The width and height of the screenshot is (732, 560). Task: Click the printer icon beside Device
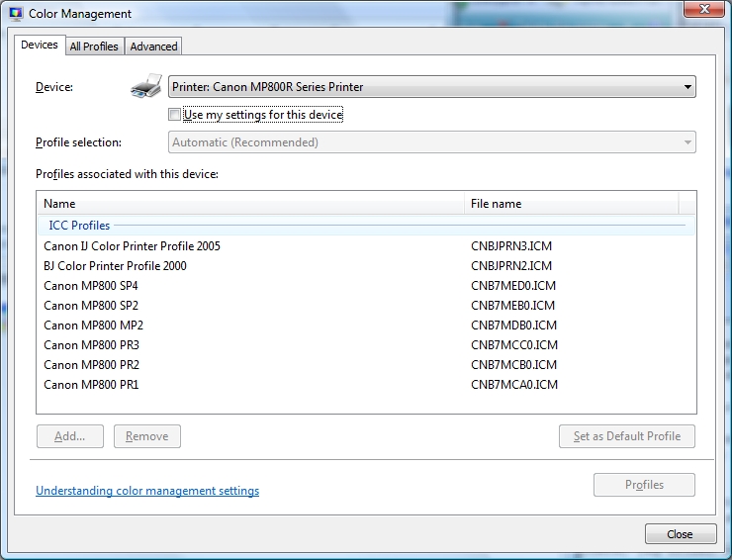146,86
